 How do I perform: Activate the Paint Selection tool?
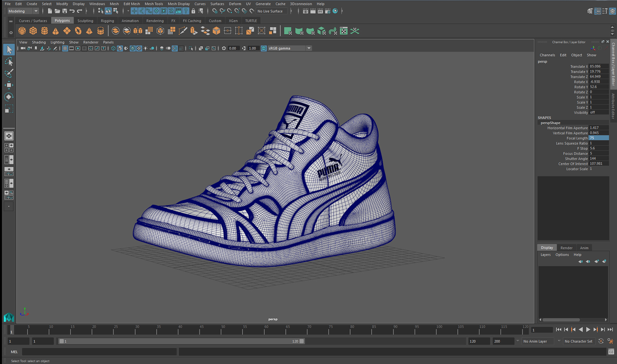tap(9, 73)
